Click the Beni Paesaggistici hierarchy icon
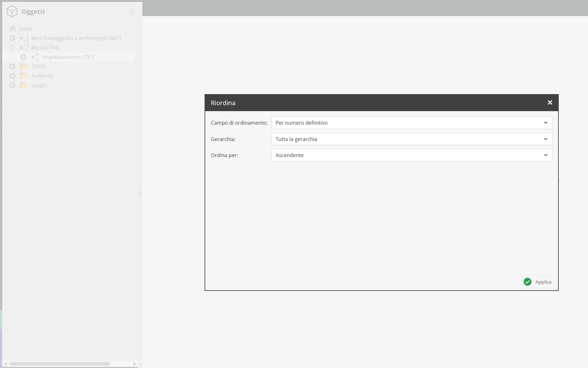This screenshot has width=588, height=368. pos(24,38)
